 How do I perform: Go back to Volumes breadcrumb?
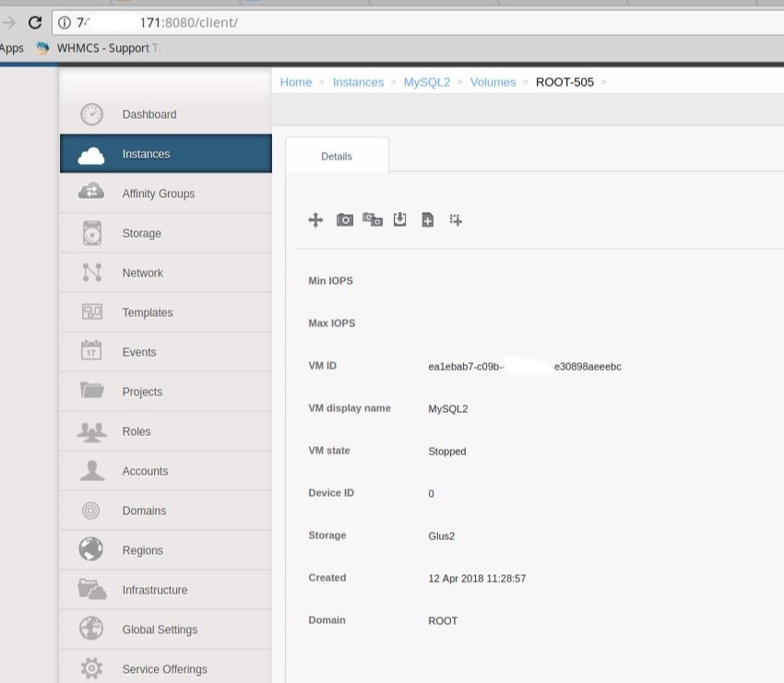493,82
